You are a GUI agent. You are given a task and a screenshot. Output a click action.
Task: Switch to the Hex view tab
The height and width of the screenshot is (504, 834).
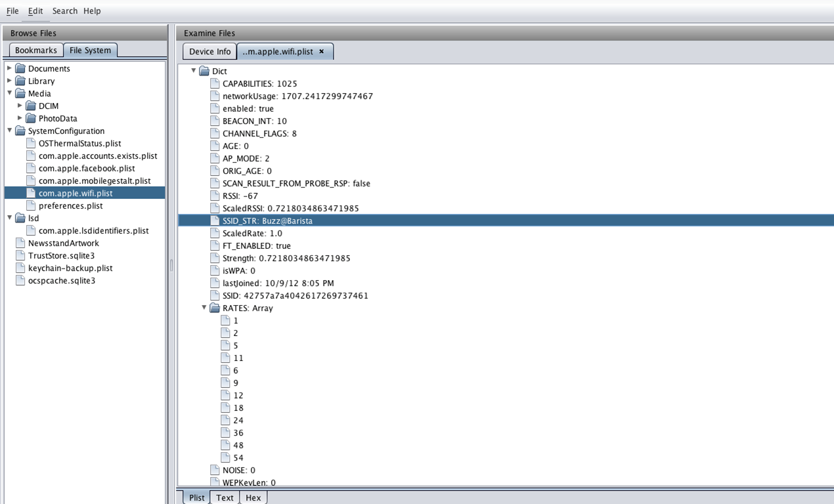pyautogui.click(x=253, y=497)
